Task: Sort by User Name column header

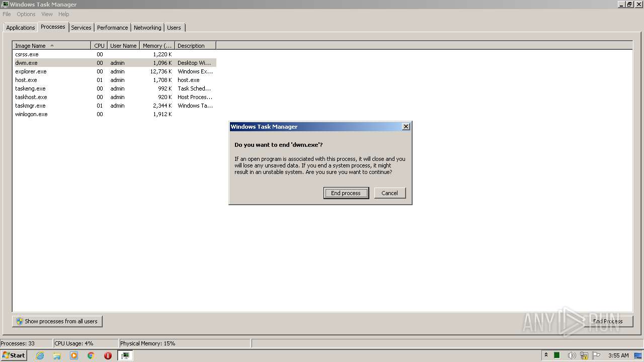Action: tap(123, 46)
